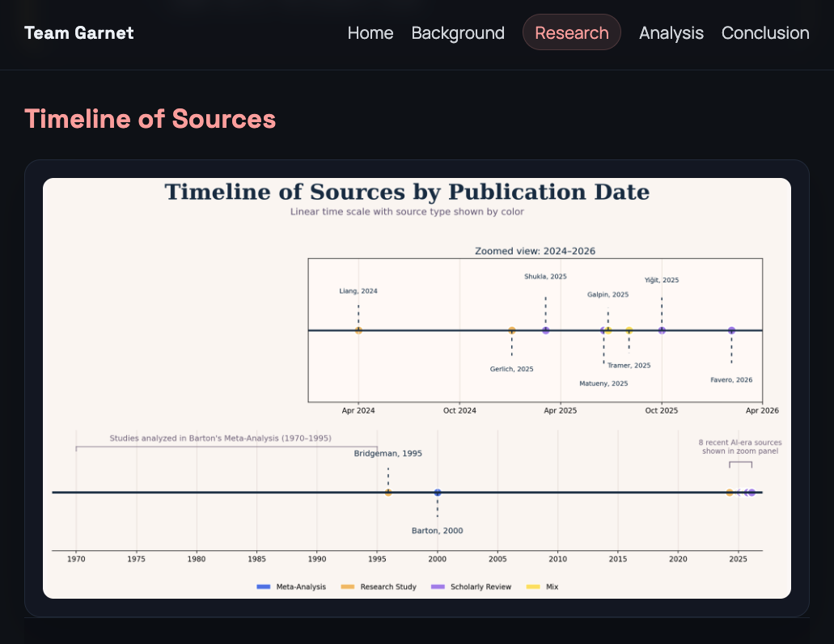
Task: Select the Barton 2000 blue dot
Action: click(x=437, y=493)
